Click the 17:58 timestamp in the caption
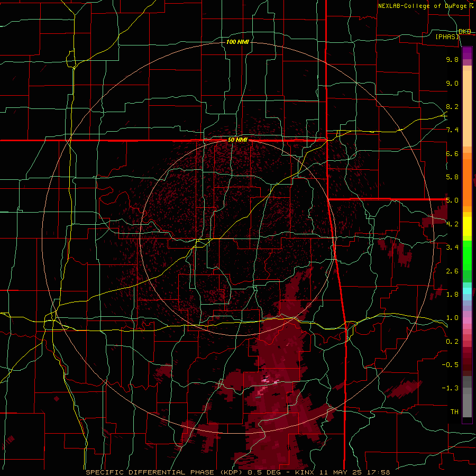476x476 pixels. tap(380, 472)
